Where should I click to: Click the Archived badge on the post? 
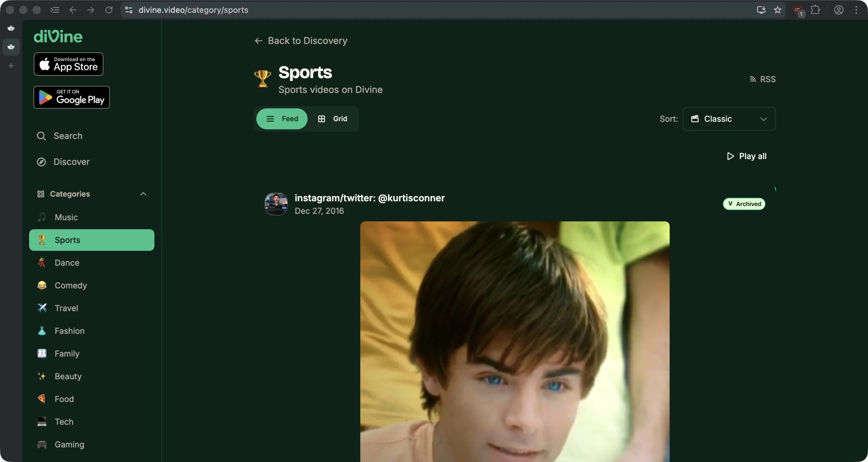point(744,204)
